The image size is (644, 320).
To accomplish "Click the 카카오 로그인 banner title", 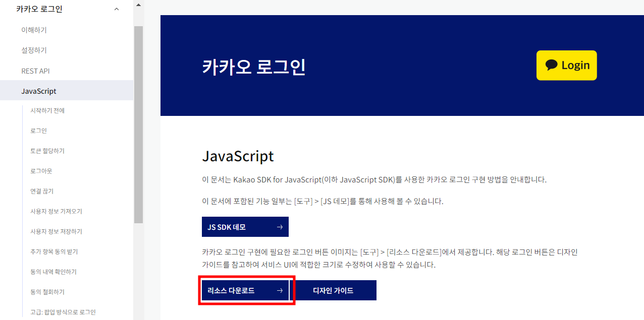I will [254, 67].
